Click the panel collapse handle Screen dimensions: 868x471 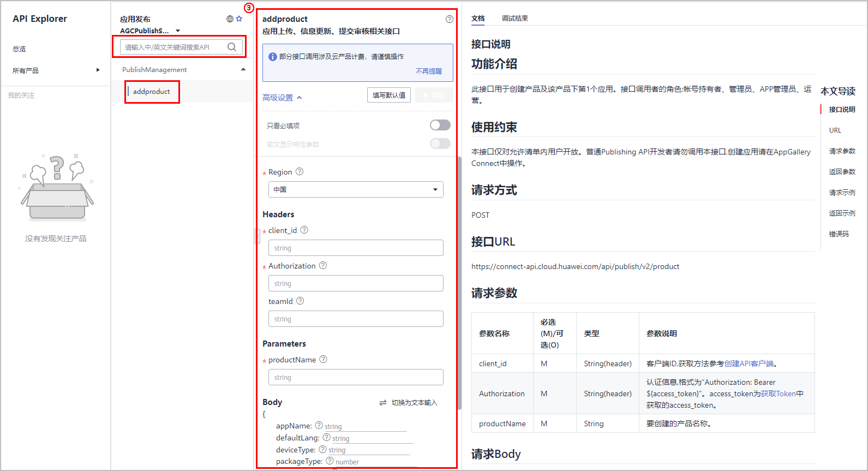tap(257, 236)
